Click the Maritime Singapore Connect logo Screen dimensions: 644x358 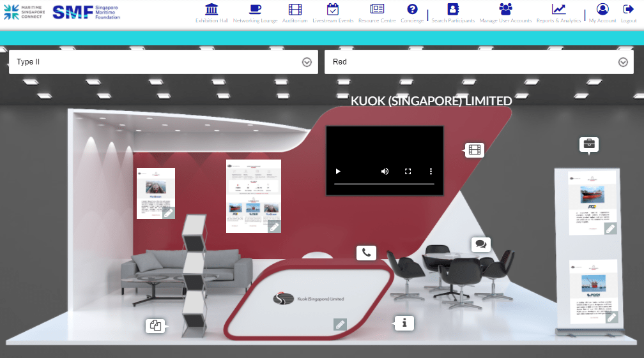[24, 12]
